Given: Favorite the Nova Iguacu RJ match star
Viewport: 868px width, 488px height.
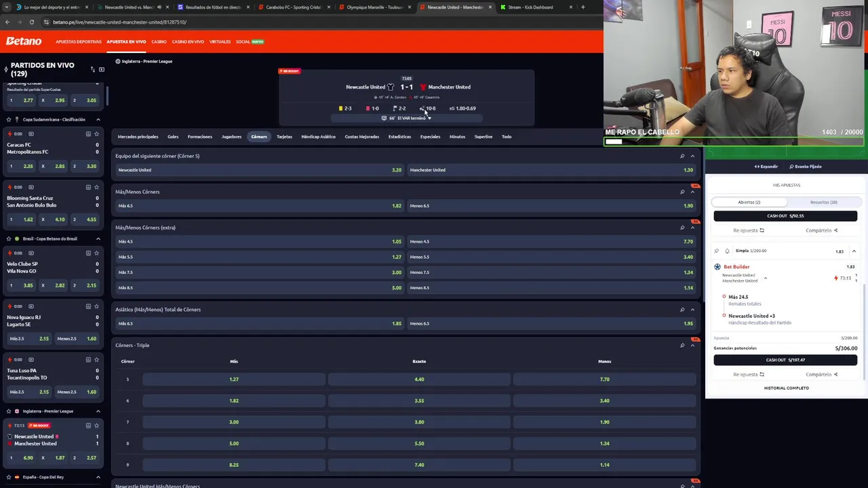Looking at the screenshot, I should tap(96, 306).
